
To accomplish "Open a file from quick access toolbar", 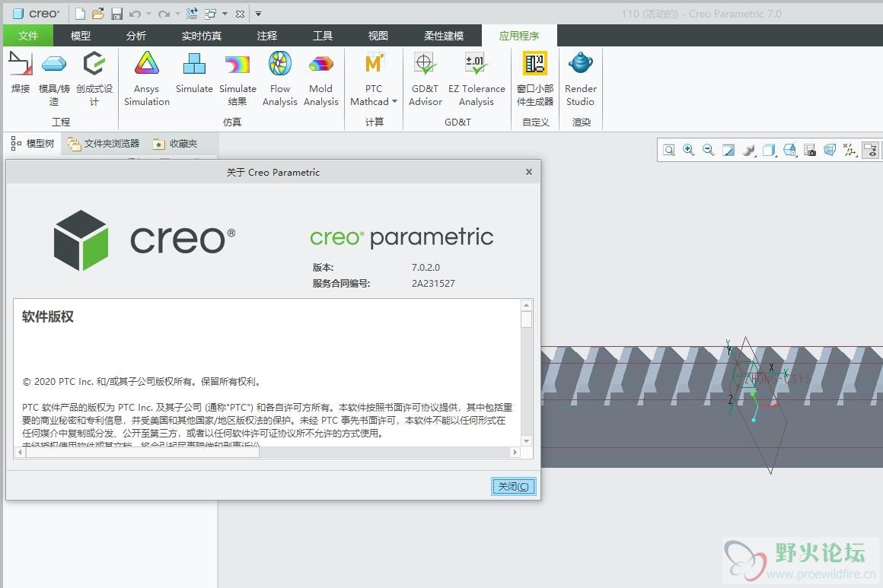I will pyautogui.click(x=98, y=14).
